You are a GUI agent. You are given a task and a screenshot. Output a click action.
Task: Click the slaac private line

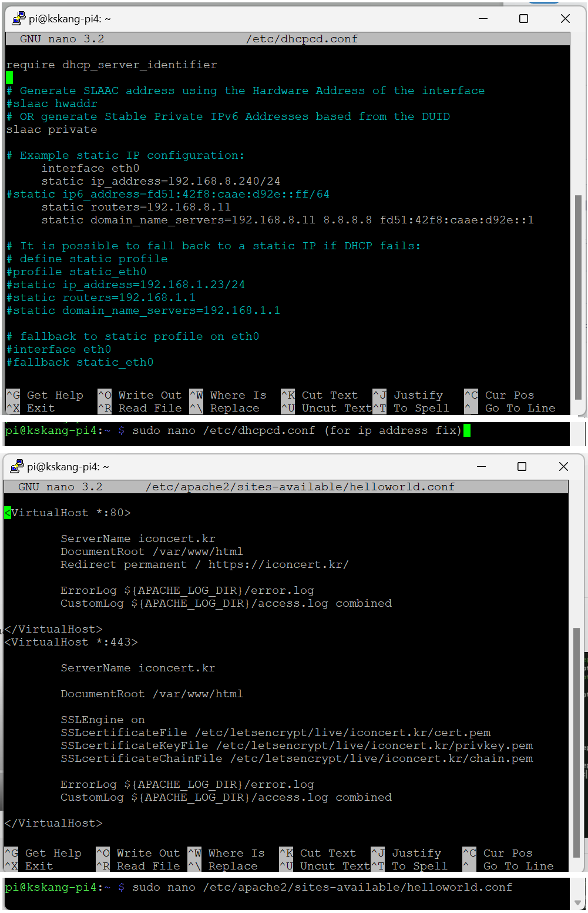coord(52,129)
